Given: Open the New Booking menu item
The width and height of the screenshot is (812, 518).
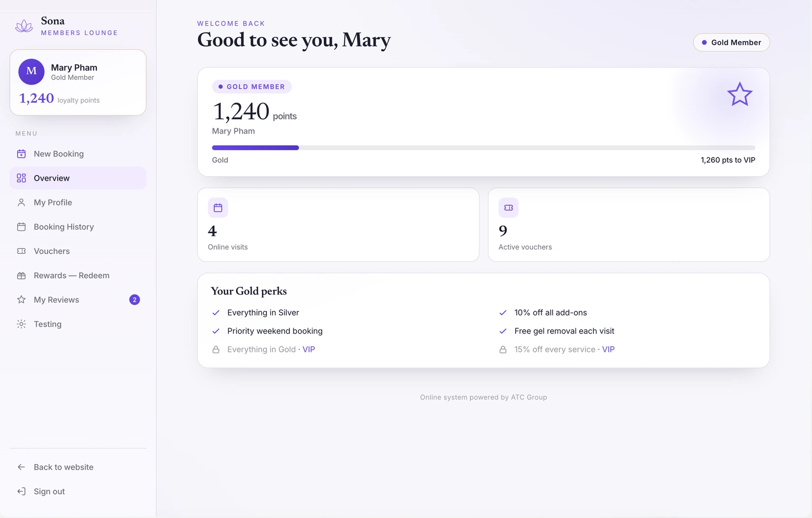Looking at the screenshot, I should point(78,154).
